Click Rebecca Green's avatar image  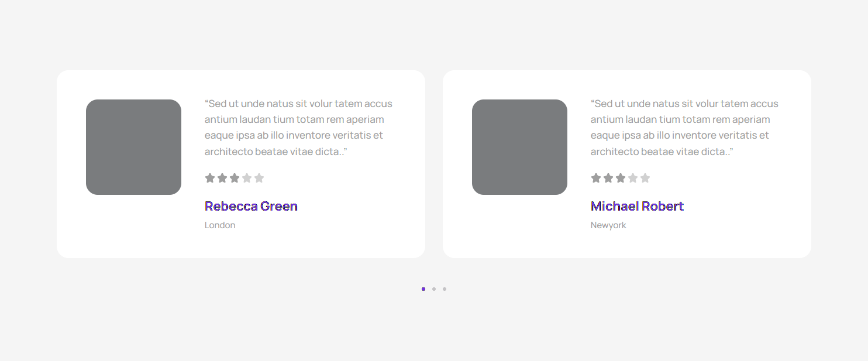tap(133, 147)
